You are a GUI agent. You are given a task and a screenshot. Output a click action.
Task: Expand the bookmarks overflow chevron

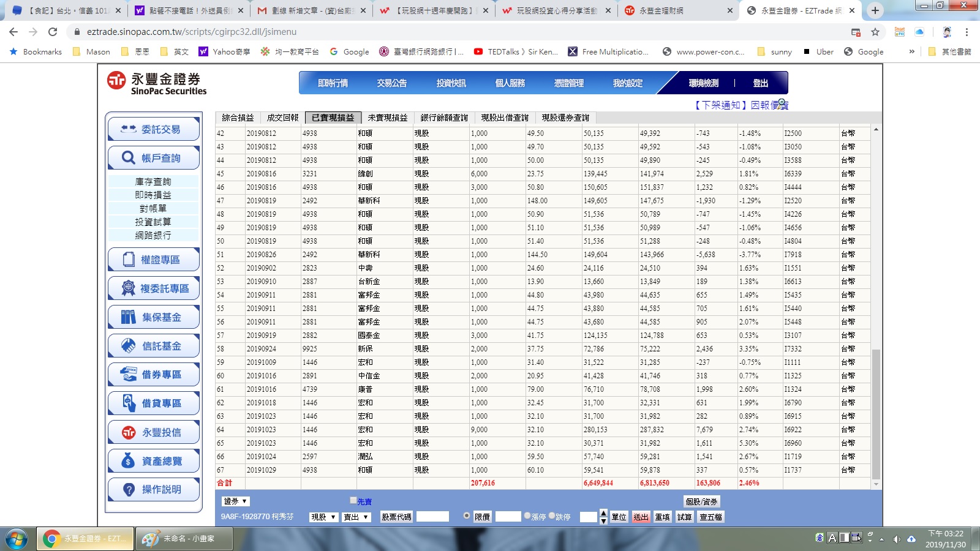pyautogui.click(x=911, y=51)
